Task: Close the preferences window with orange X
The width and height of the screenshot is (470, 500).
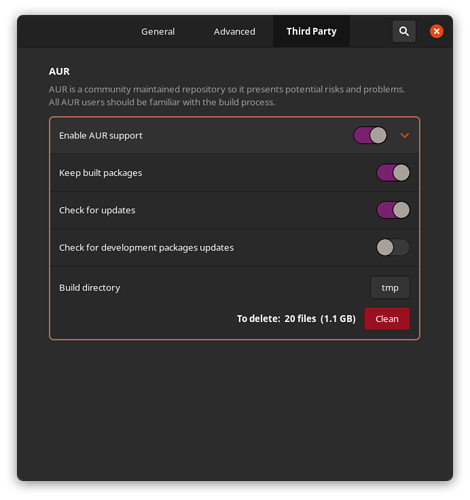Action: (436, 31)
